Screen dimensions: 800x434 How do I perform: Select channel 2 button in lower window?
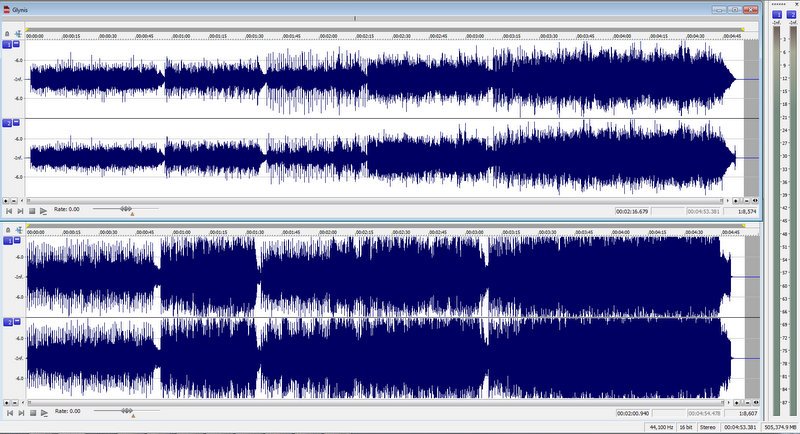8,322
